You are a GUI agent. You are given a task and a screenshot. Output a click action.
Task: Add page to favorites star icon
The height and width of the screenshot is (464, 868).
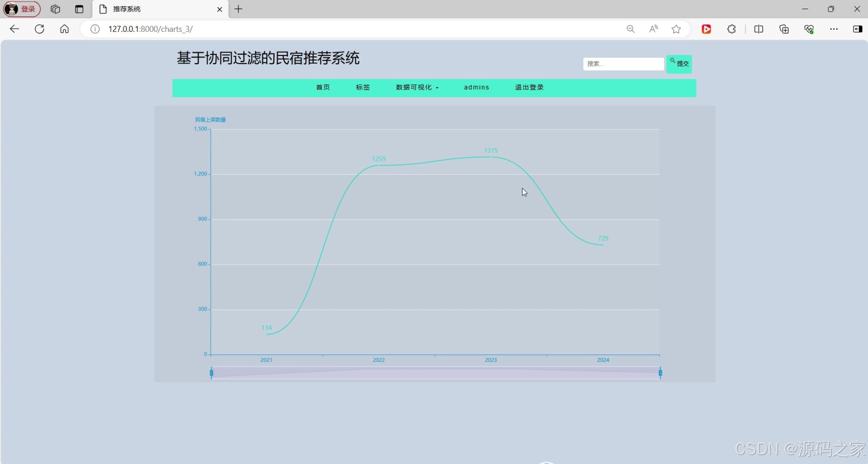coord(676,29)
